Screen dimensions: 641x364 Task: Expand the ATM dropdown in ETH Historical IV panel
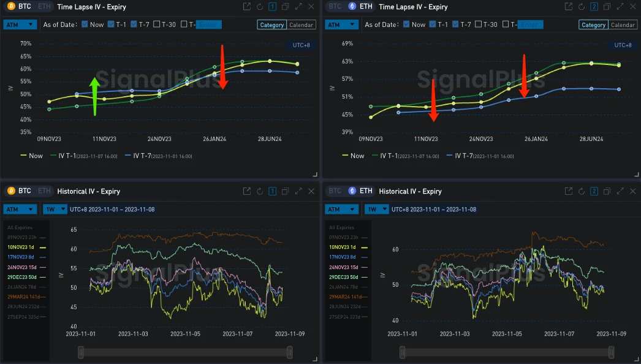[x=342, y=210]
